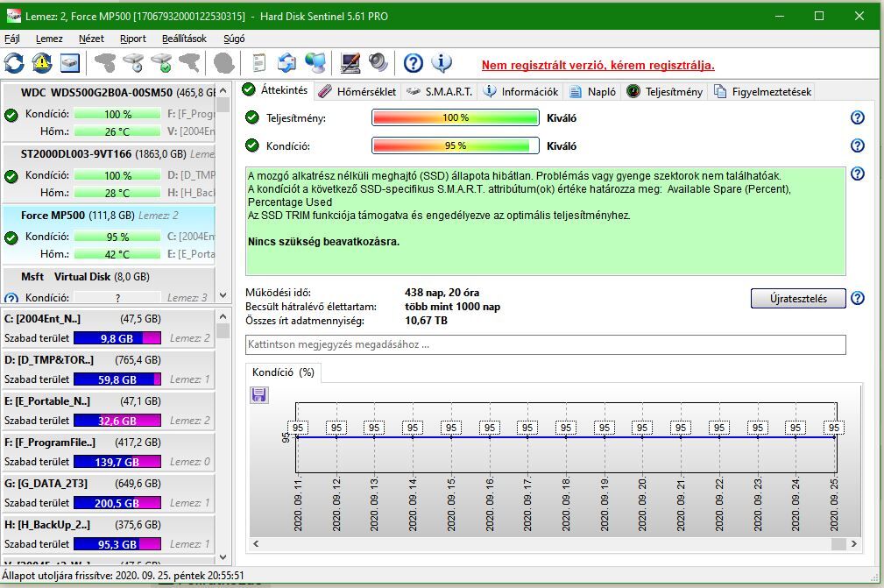Click the Kondíció 95 % progress bar

pyautogui.click(x=456, y=145)
